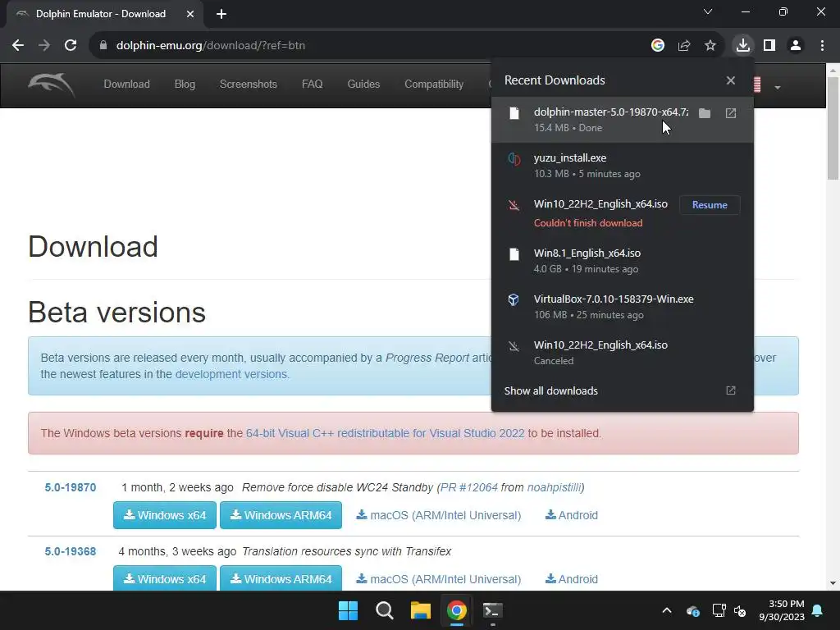The width and height of the screenshot is (840, 630).
Task: Follow the development versions link
Action: [231, 374]
